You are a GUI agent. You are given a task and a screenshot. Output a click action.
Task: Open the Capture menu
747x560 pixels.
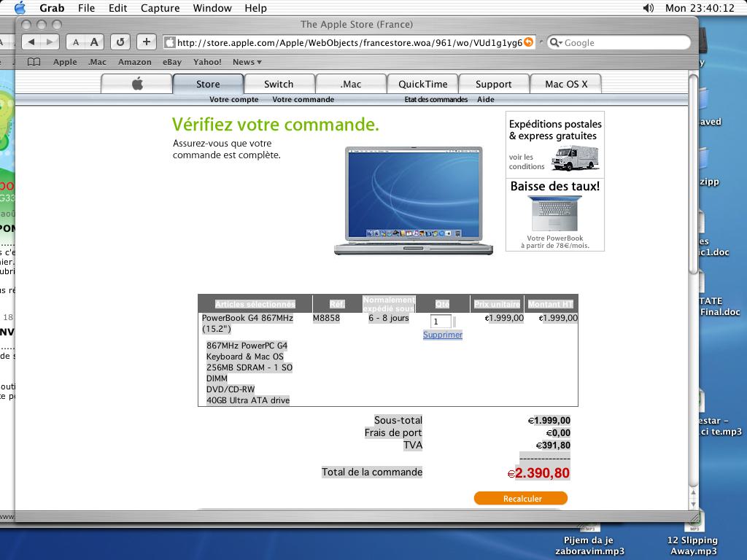pyautogui.click(x=160, y=8)
